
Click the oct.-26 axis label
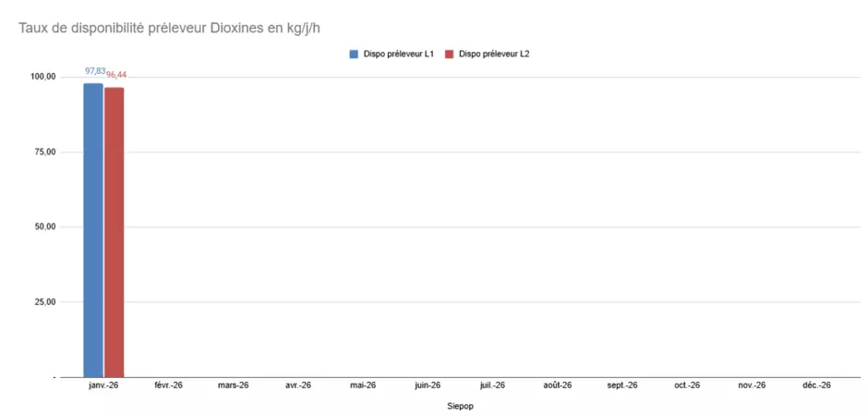(x=688, y=385)
